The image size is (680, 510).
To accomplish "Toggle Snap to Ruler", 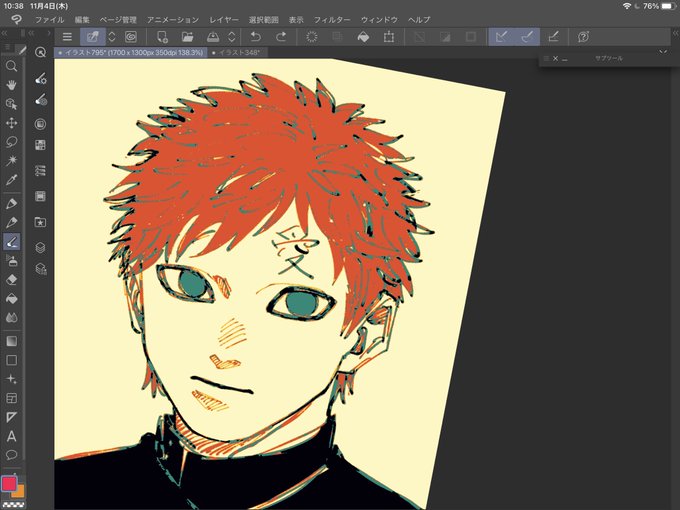I will [x=501, y=37].
